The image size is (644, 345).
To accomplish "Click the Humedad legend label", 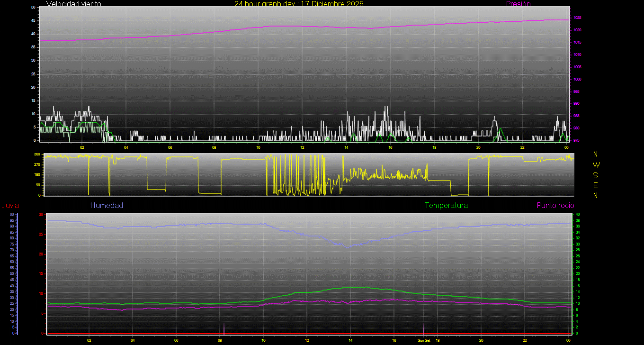I will click(107, 206).
